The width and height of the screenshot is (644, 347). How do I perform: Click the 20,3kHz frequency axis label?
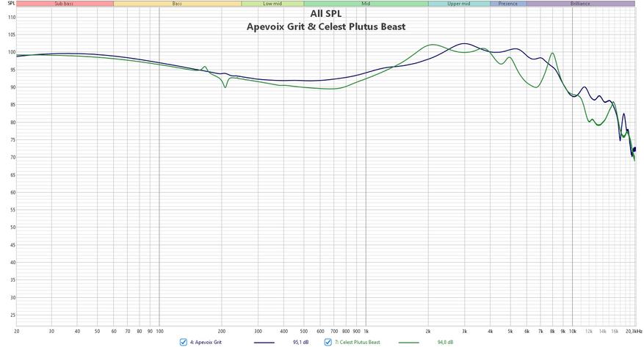coord(634,331)
